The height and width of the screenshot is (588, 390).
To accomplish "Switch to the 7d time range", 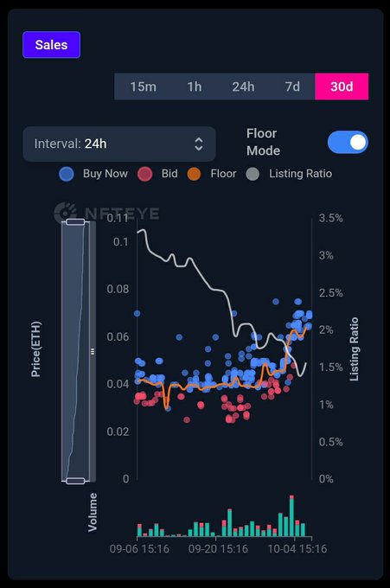I will click(x=292, y=86).
